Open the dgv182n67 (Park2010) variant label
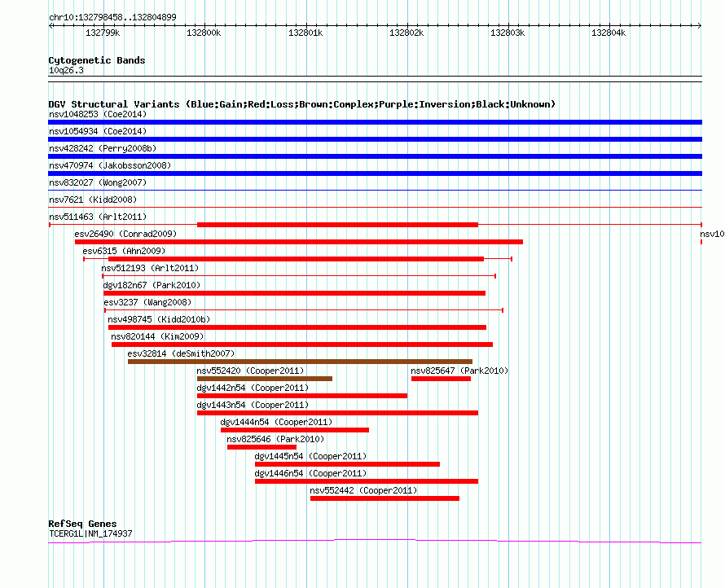The image size is (725, 588). 152,285
